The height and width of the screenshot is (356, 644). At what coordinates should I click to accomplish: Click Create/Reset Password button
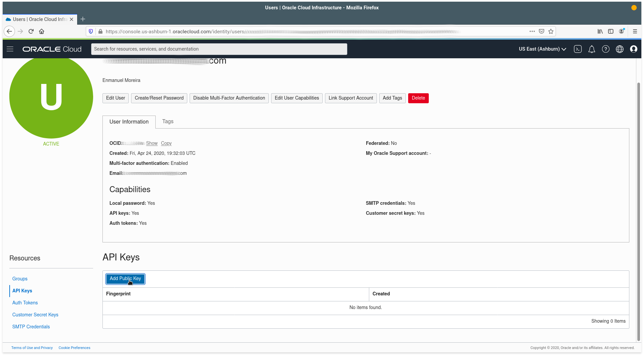click(x=159, y=98)
